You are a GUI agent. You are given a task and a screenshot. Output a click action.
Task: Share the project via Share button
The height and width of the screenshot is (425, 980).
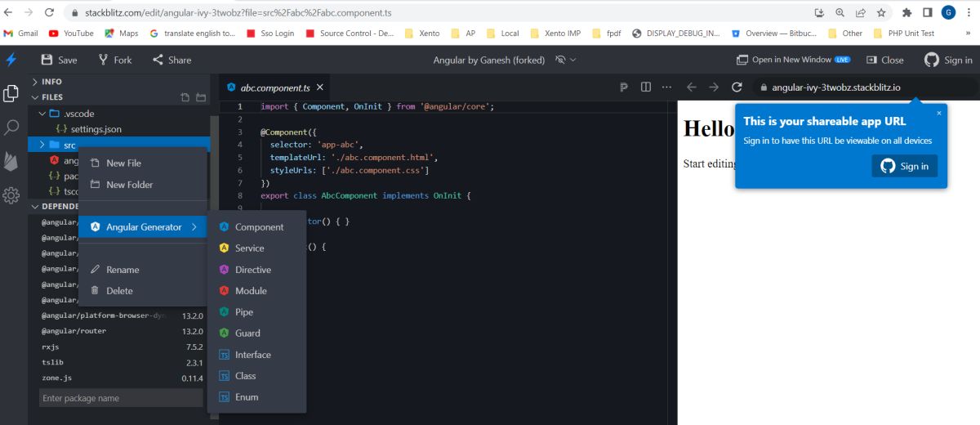point(171,60)
